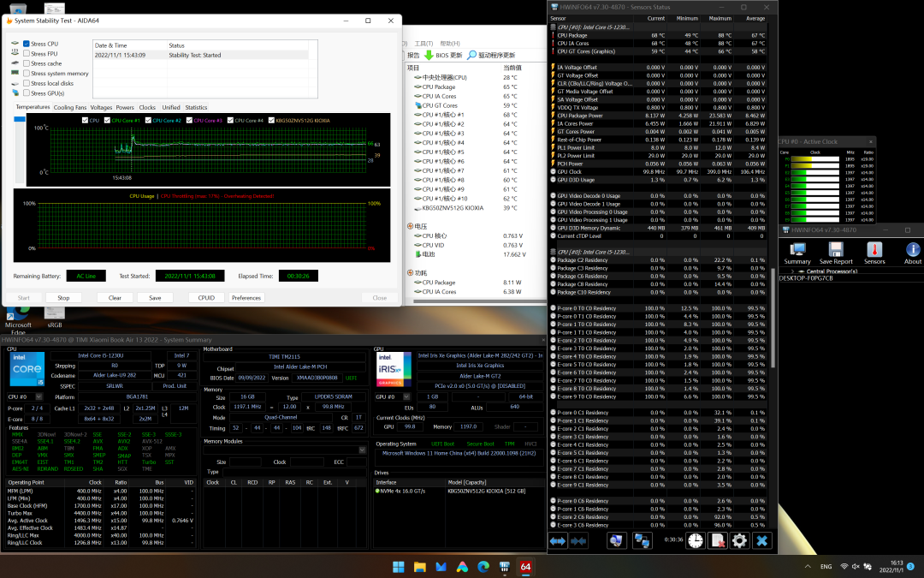Image resolution: width=924 pixels, height=578 pixels.
Task: Click the Preferences button
Action: (x=246, y=298)
